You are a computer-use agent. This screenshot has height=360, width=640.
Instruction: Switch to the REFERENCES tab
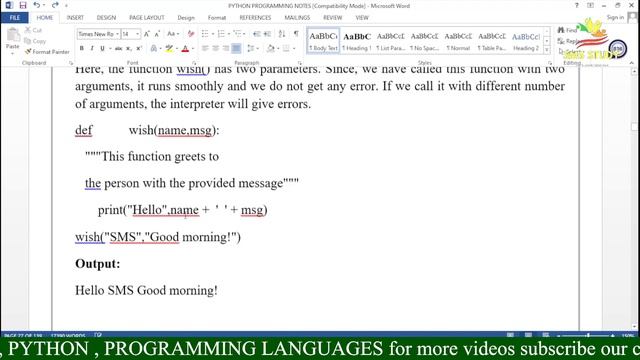[255, 18]
